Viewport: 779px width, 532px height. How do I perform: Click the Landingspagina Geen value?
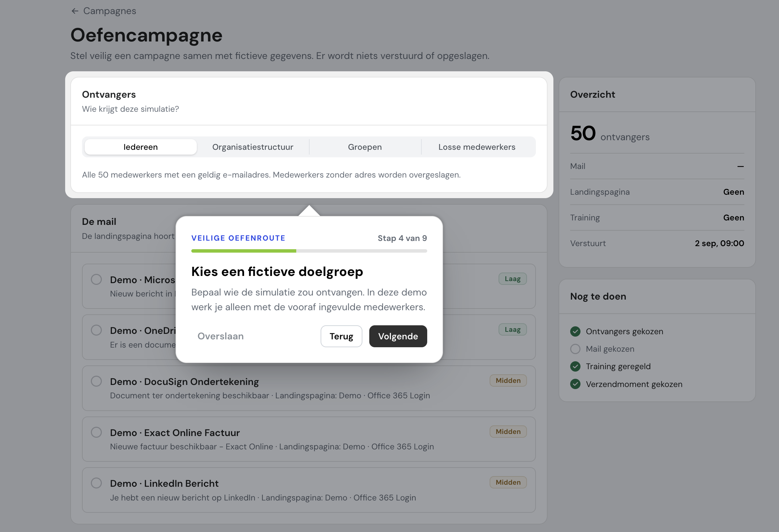[734, 192]
